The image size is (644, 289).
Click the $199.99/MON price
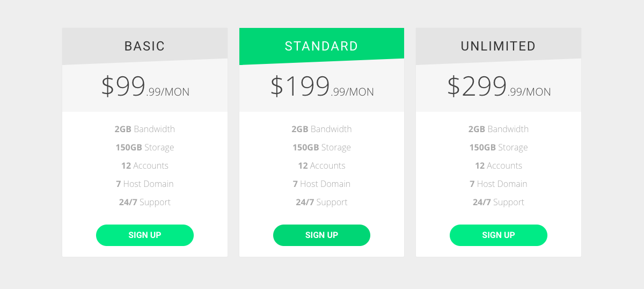(322, 86)
